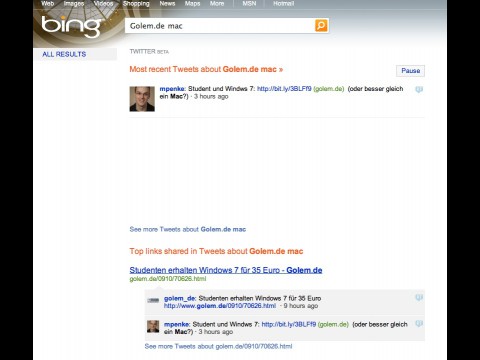480x360 pixels.
Task: Open mpenke username in first tweet
Action: click(x=172, y=89)
